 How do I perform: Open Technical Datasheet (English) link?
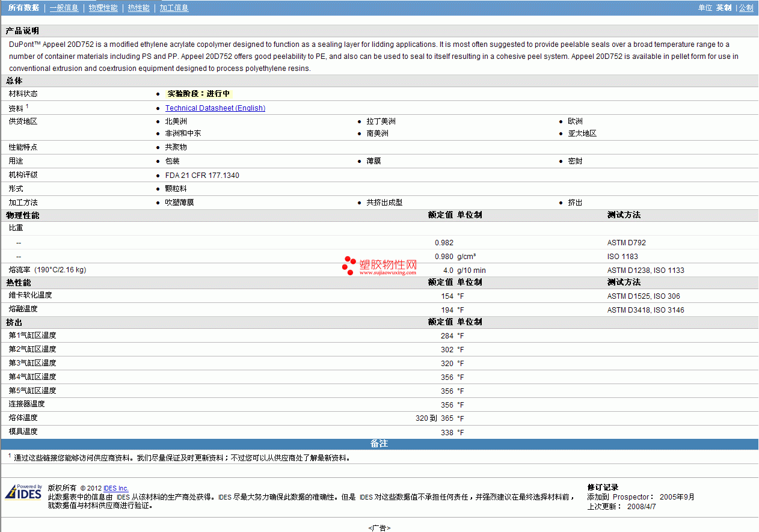(x=215, y=108)
